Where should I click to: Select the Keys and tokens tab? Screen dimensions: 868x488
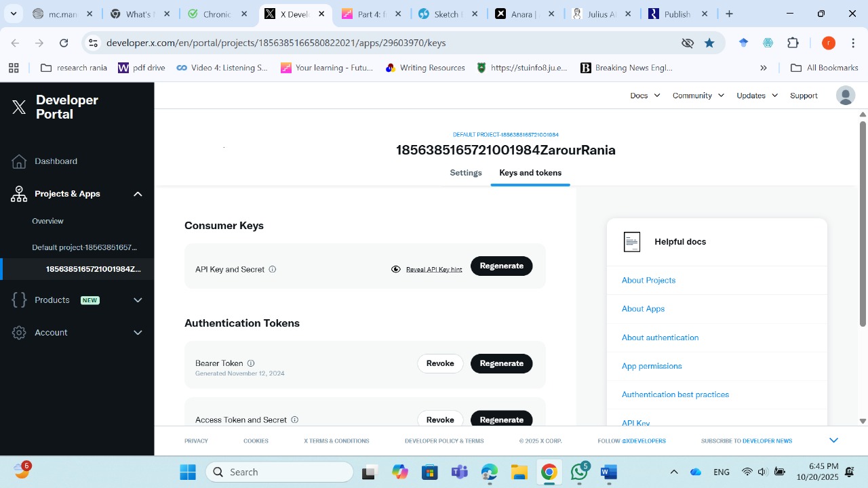click(x=530, y=173)
